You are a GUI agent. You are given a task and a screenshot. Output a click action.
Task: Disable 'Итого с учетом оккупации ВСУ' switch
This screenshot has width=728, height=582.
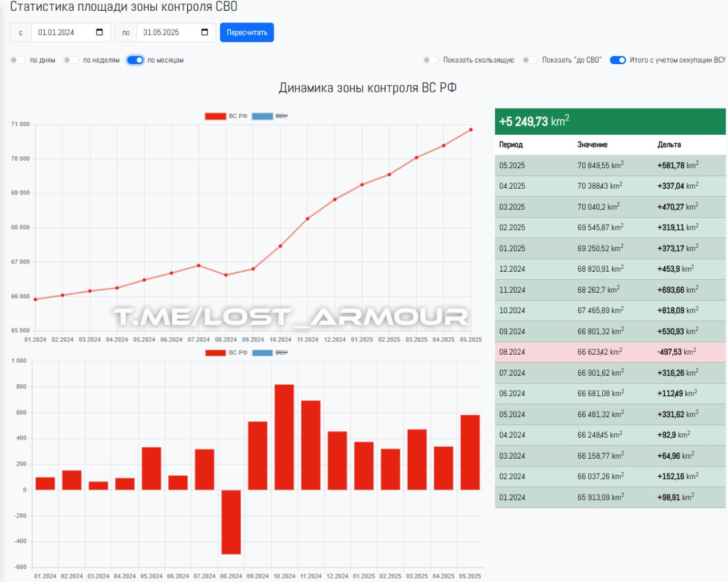click(618, 60)
